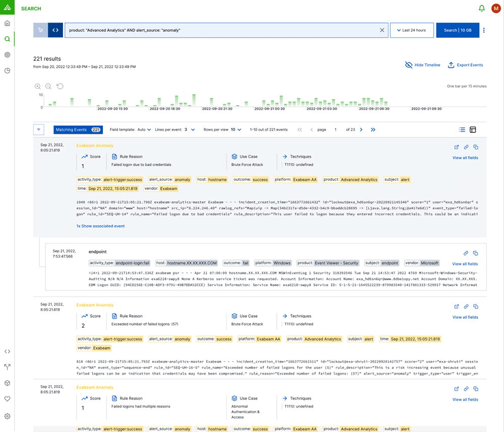Go to the next results page
The height and width of the screenshot is (432, 504).
point(361,130)
